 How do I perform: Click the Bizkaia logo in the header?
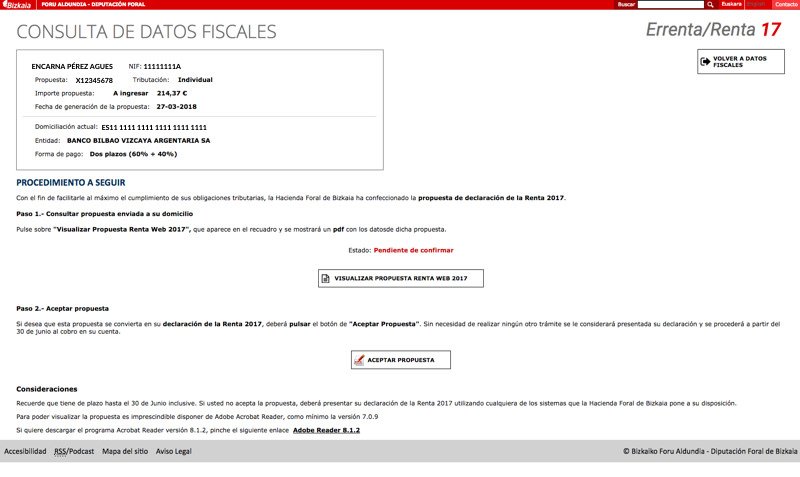click(x=17, y=5)
